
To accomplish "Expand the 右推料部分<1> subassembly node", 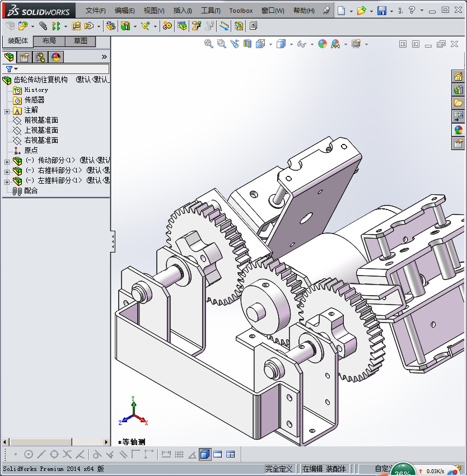I will 7,172.
